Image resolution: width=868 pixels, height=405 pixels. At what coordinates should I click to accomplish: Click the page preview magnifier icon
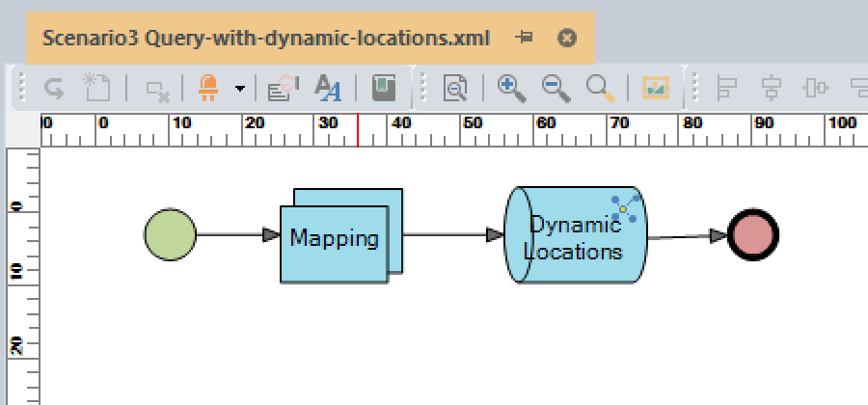click(x=455, y=89)
